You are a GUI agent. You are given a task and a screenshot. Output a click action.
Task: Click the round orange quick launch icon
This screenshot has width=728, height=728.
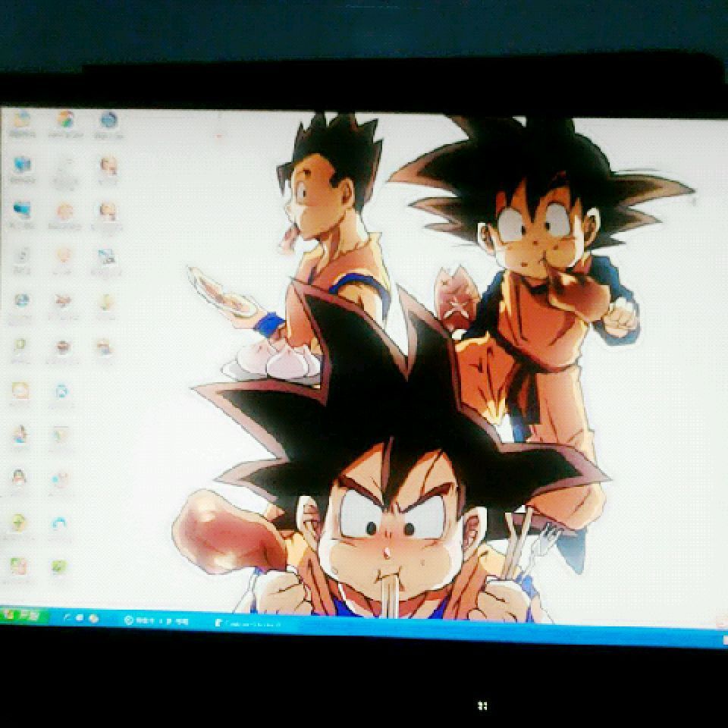point(93,619)
